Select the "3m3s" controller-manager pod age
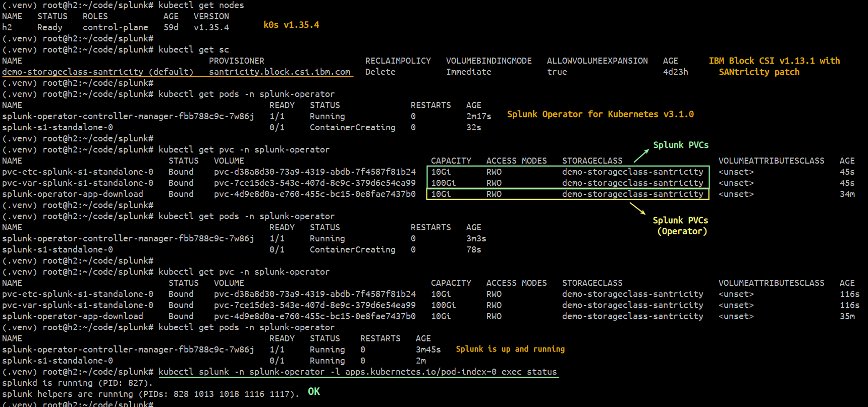The height and width of the screenshot is (407, 868). (x=476, y=238)
